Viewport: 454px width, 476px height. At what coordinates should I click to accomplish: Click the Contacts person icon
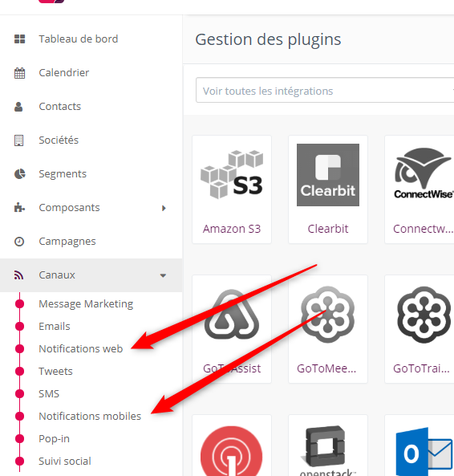[x=18, y=107]
